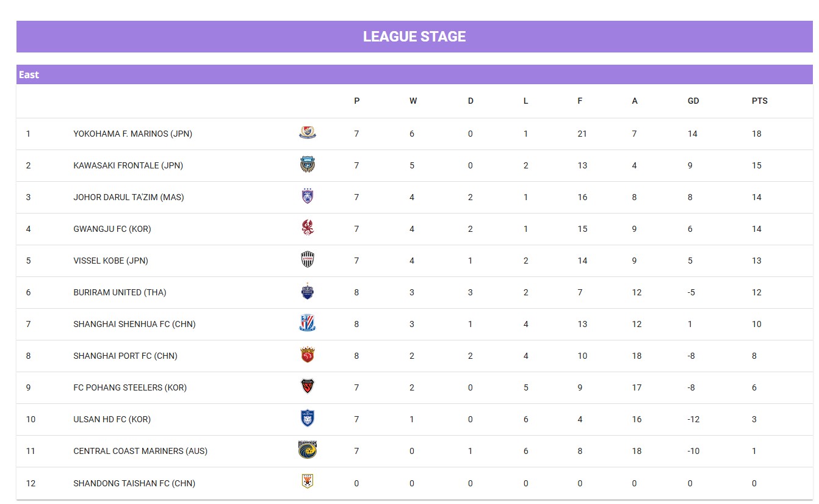This screenshot has height=504, width=819.
Task: Click the Shanghai Port FC red crest
Action: pyautogui.click(x=308, y=355)
